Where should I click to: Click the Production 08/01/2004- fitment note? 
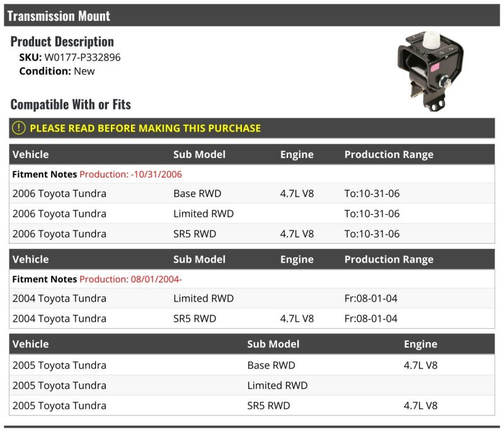(x=130, y=278)
